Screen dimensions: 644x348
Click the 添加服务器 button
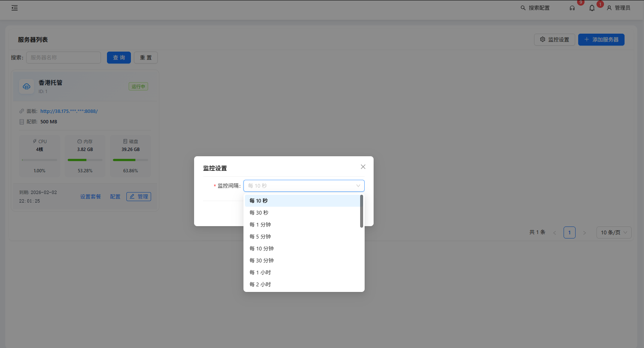point(601,39)
